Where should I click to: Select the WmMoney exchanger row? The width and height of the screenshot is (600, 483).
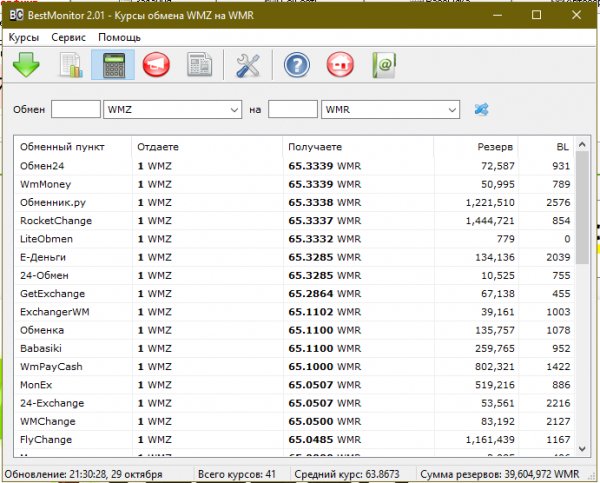pos(295,184)
